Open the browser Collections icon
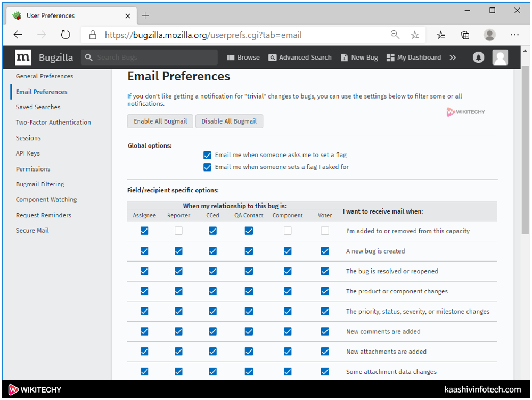The image size is (532, 400). (x=465, y=35)
